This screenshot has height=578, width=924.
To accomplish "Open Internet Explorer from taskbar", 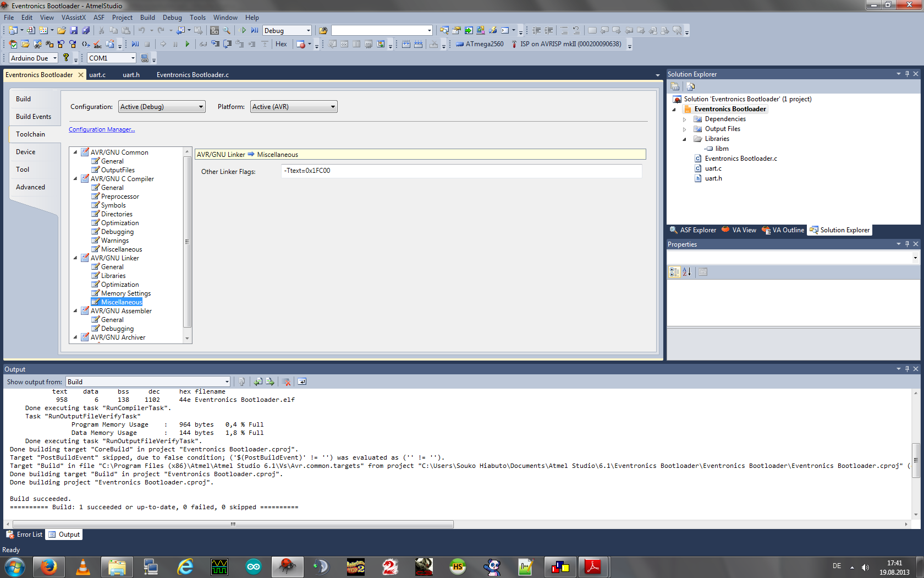I will [x=185, y=566].
